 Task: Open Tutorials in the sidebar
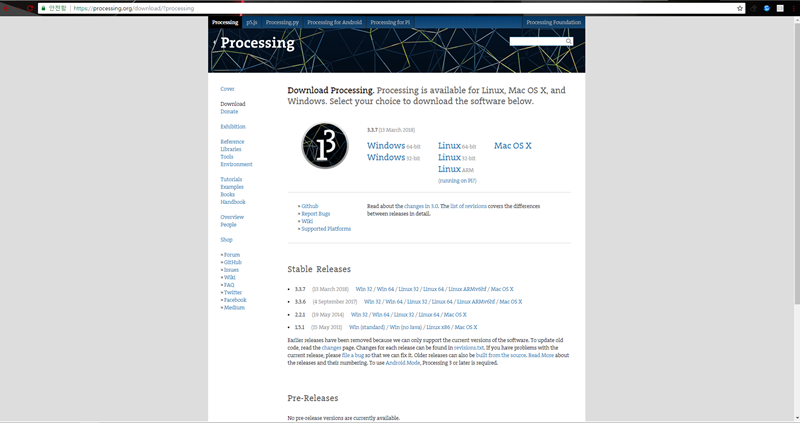[231, 179]
